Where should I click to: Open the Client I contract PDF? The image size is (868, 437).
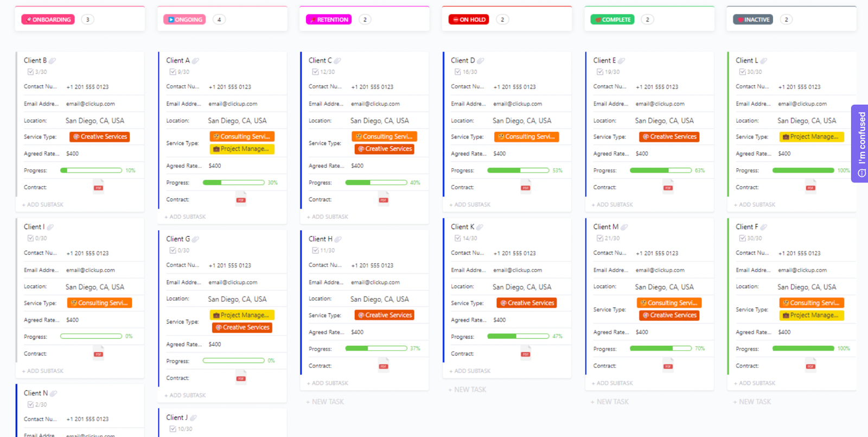tap(98, 353)
